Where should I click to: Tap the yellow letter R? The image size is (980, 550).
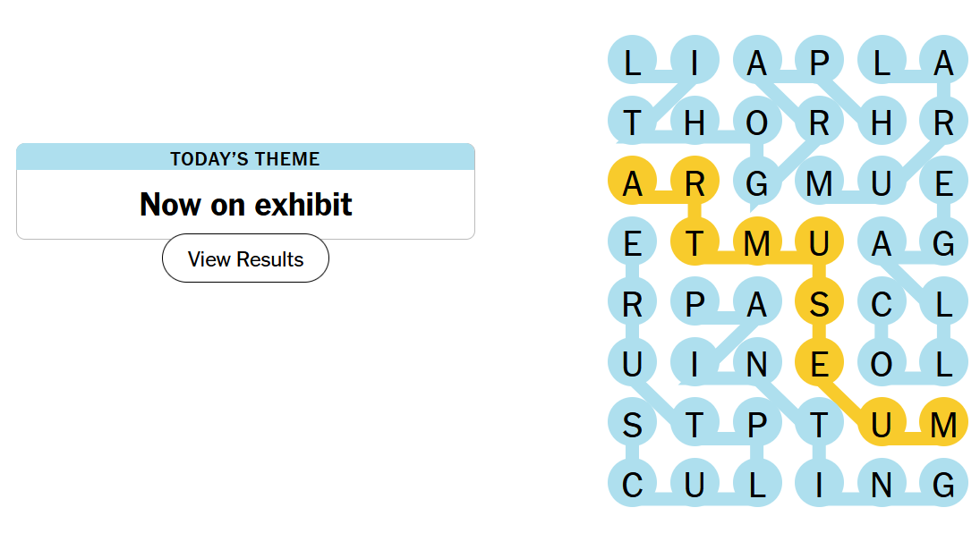[695, 183]
